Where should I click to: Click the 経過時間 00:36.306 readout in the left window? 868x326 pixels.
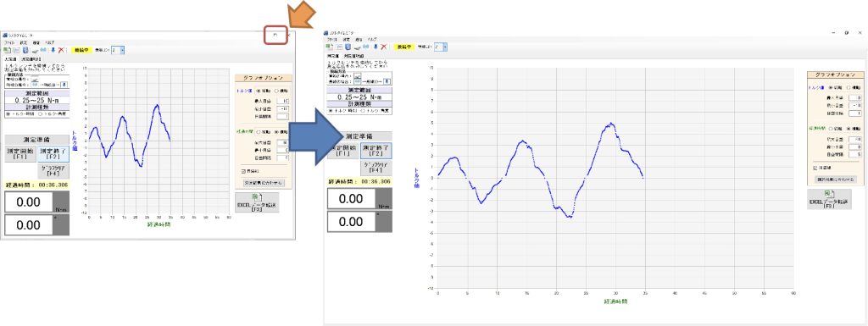(37, 185)
